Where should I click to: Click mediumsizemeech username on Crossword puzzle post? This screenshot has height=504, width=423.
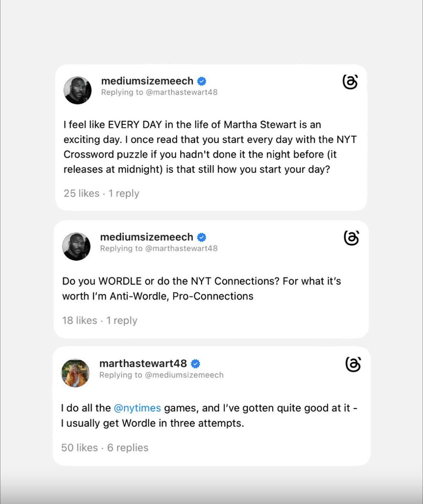[147, 81]
